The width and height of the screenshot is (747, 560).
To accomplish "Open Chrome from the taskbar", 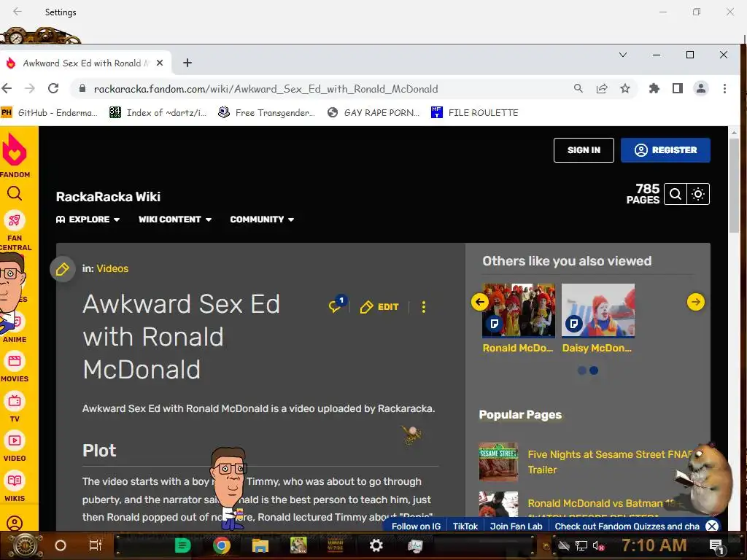I will [222, 545].
